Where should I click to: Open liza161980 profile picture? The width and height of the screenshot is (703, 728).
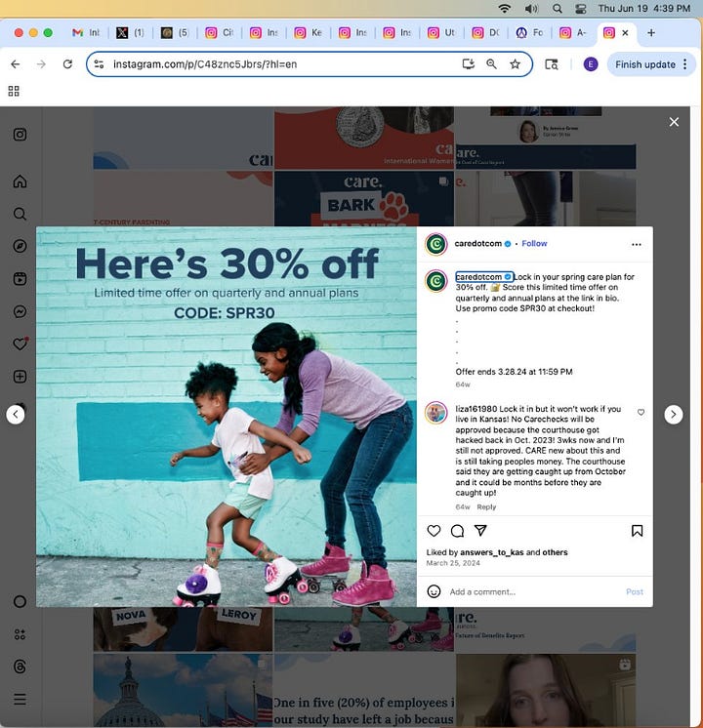point(435,413)
